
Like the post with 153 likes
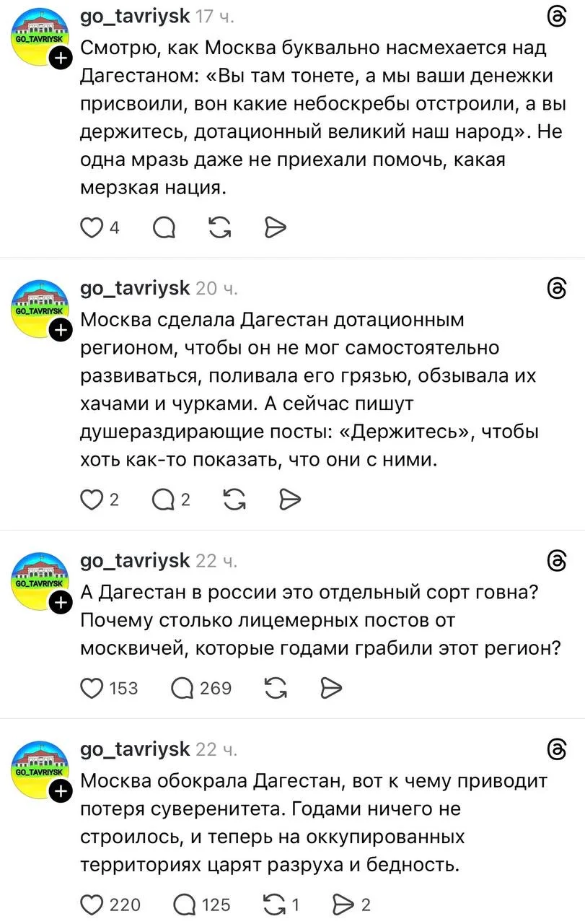click(92, 688)
